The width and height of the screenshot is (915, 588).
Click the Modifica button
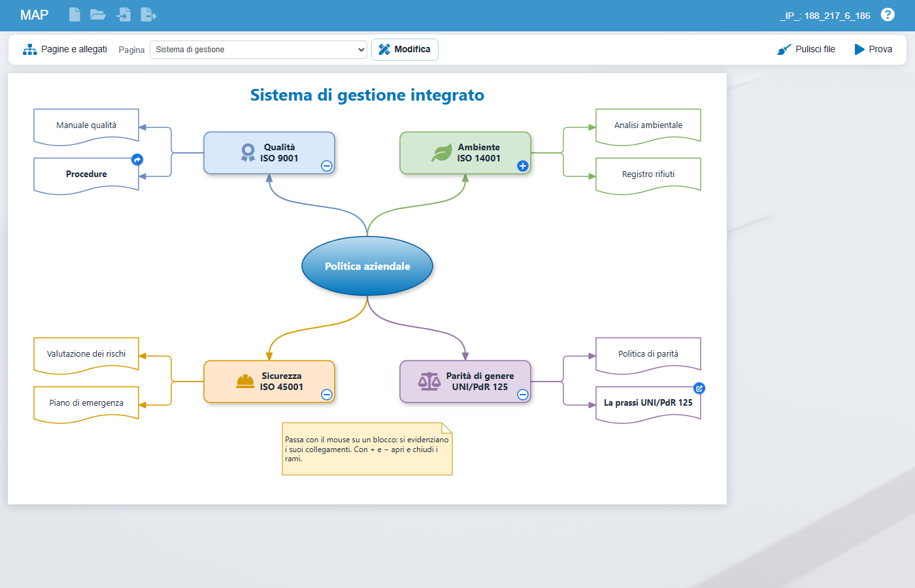click(x=405, y=50)
